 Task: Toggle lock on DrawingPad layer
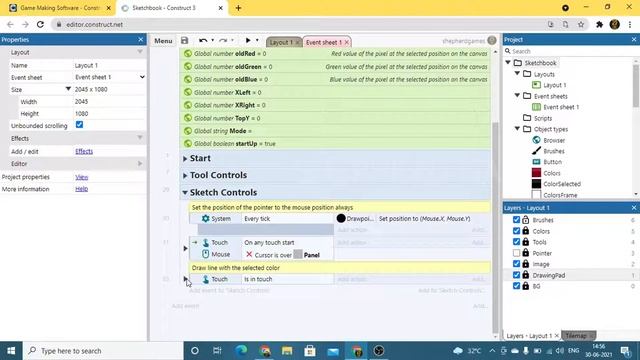(526, 275)
